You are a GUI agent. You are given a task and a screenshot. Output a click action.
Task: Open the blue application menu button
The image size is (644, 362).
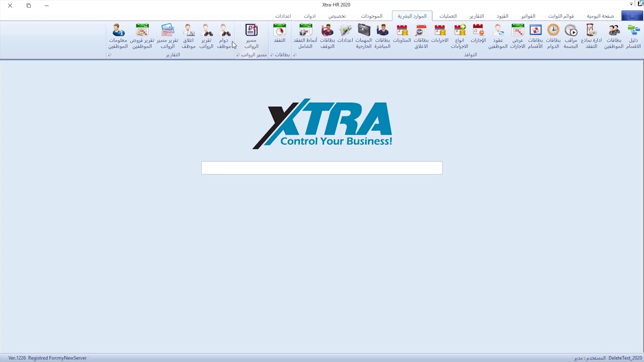click(x=632, y=16)
